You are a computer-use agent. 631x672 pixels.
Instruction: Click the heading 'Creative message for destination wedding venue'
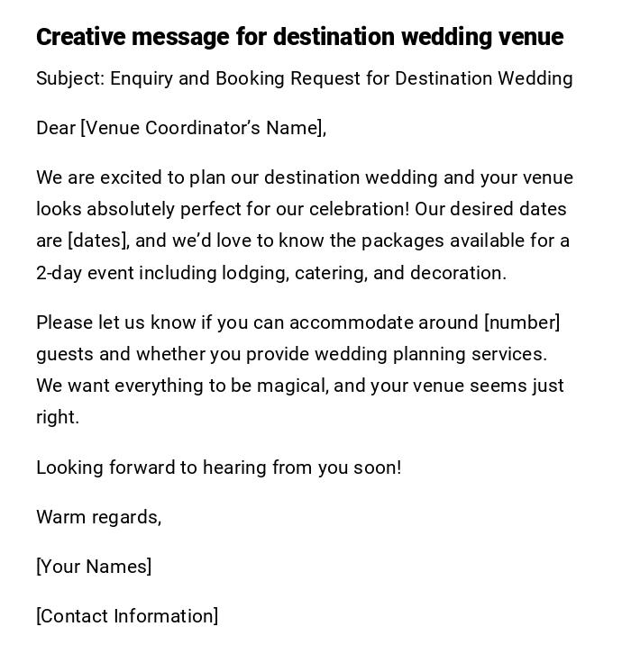(x=299, y=37)
